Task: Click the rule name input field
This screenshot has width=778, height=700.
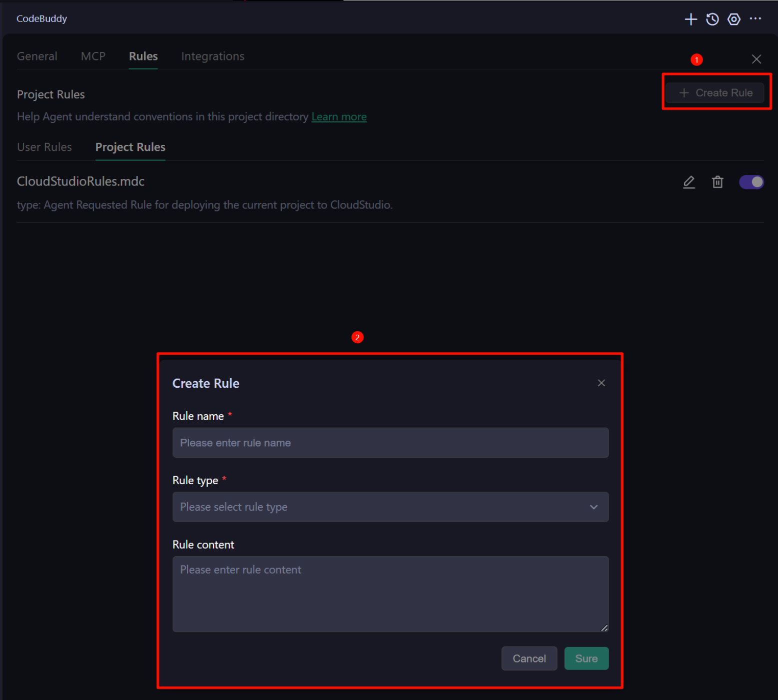Action: point(390,443)
